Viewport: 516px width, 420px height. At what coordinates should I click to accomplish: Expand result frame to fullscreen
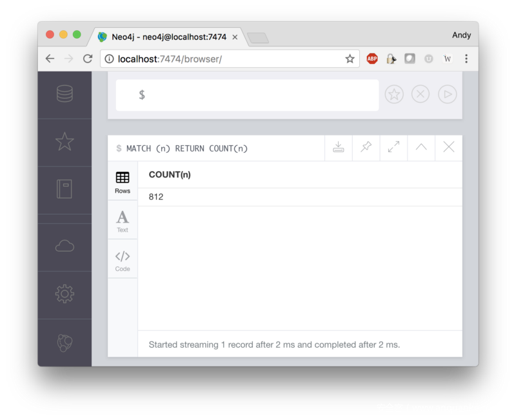tap(393, 148)
